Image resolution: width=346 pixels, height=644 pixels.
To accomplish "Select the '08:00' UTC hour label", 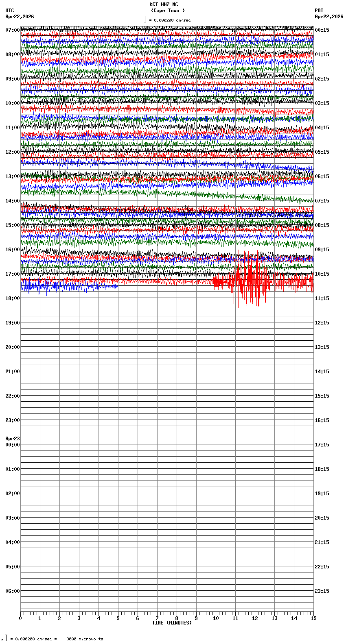I will [13, 54].
